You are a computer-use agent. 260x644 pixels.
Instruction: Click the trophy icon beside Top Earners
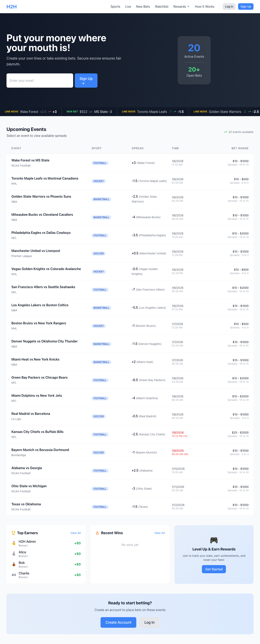tap(13, 533)
